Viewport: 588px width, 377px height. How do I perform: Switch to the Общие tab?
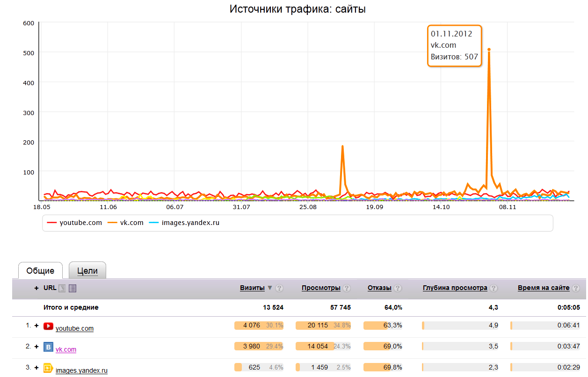click(x=40, y=271)
